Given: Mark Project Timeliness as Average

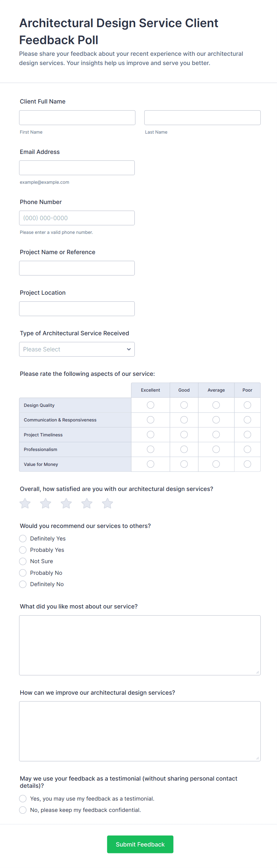Looking at the screenshot, I should 216,435.
